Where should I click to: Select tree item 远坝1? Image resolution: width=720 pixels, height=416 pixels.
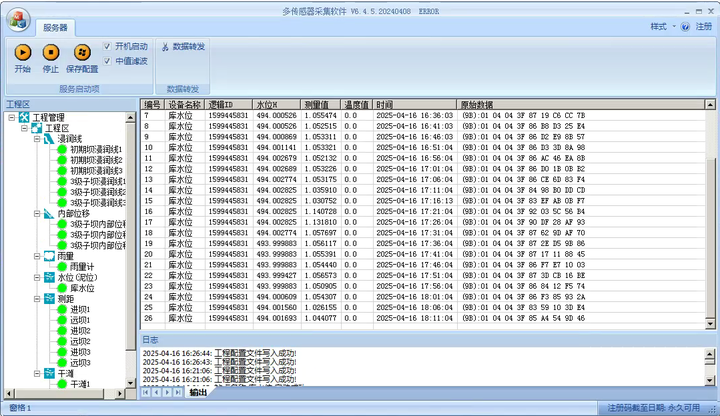pyautogui.click(x=80, y=320)
